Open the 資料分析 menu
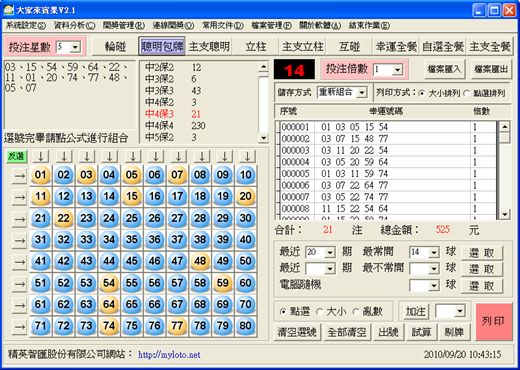 tap(74, 25)
